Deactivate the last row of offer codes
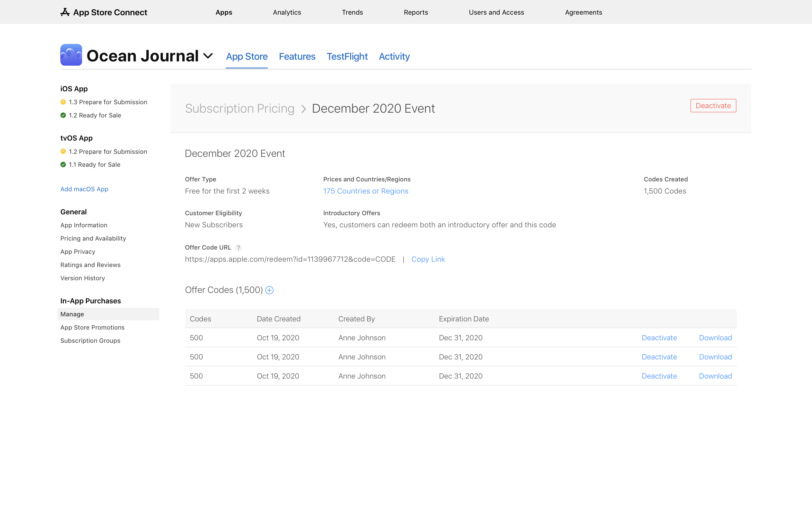This screenshot has height=507, width=812. (x=659, y=376)
